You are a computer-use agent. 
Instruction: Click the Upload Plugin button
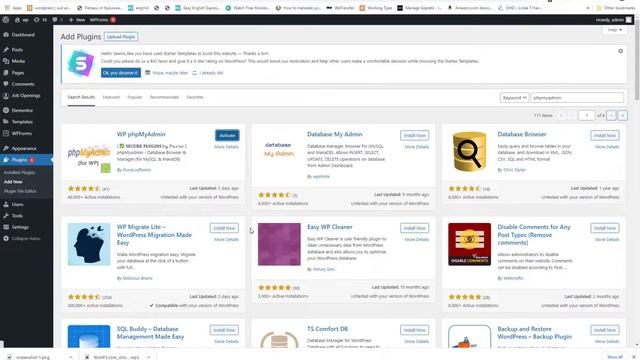tap(121, 37)
